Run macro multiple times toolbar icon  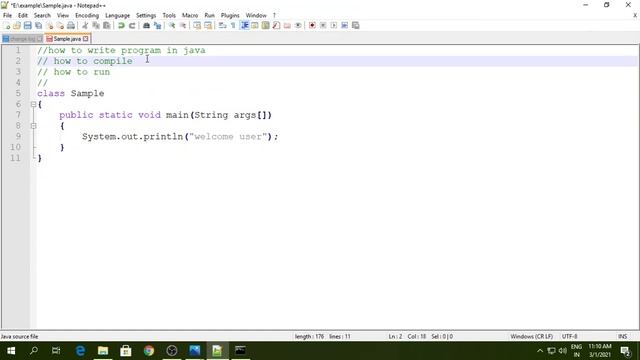(344, 25)
